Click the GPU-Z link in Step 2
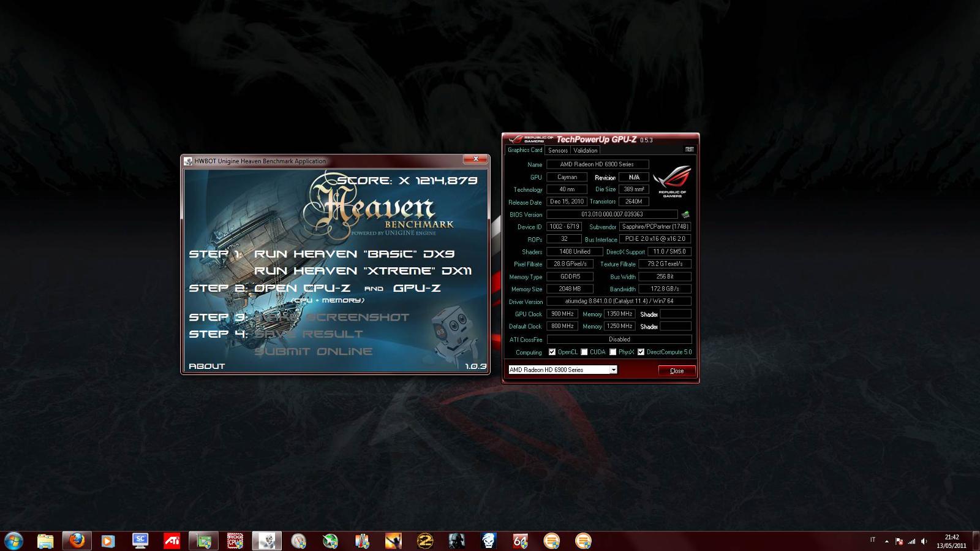 [417, 288]
